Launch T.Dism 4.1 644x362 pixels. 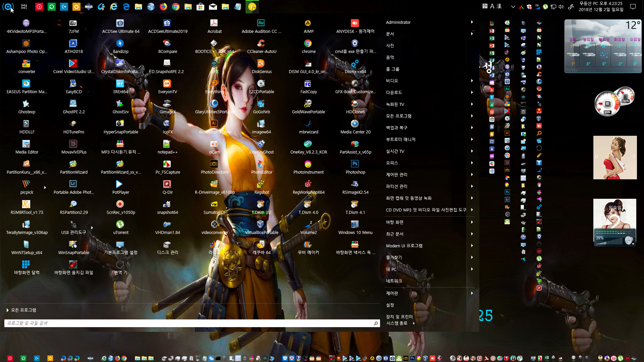tap(355, 207)
